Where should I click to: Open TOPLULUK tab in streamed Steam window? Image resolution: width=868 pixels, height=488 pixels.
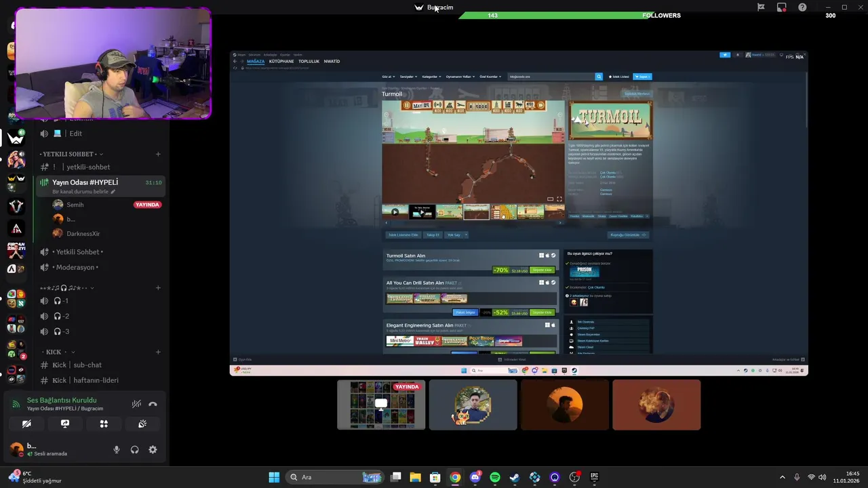pyautogui.click(x=309, y=62)
